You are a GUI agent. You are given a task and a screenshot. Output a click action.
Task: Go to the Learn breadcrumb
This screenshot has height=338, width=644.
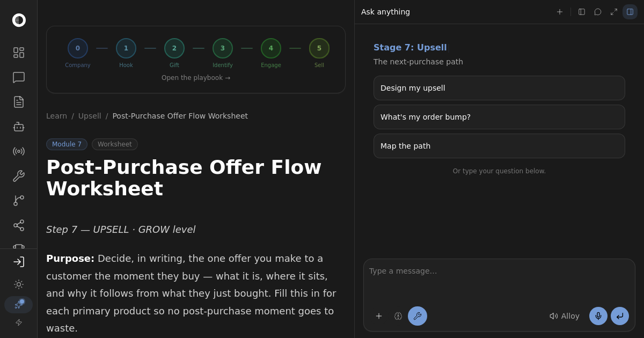[x=56, y=116]
